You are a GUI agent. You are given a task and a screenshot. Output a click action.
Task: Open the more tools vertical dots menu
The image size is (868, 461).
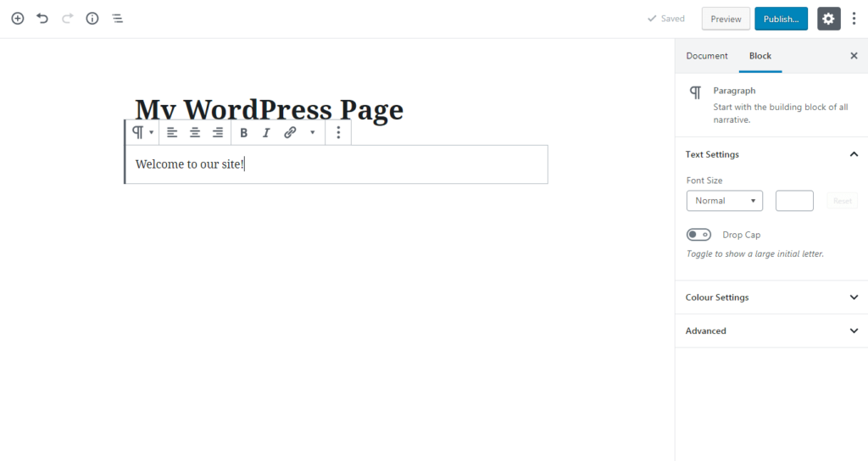click(854, 19)
